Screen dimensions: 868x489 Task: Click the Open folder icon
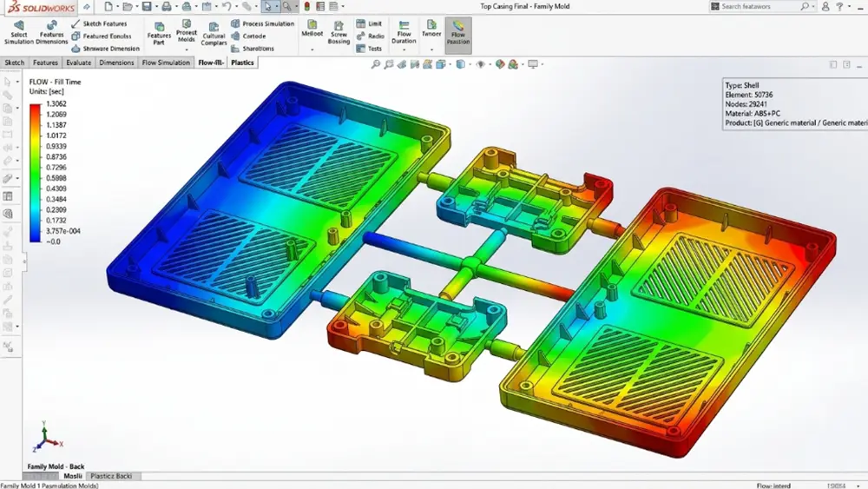pyautogui.click(x=128, y=7)
